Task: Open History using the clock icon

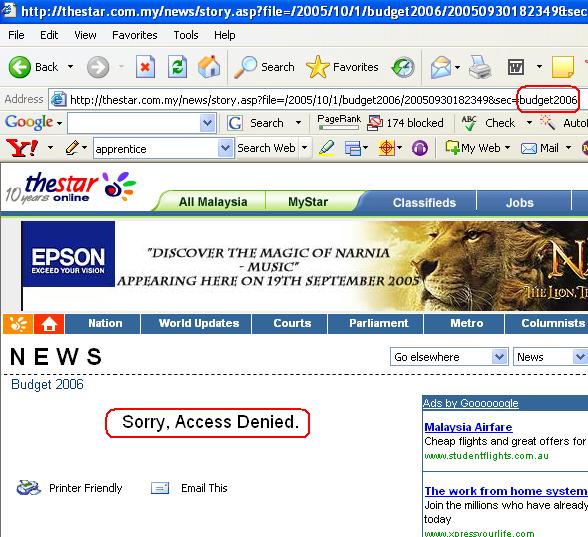Action: pos(403,68)
